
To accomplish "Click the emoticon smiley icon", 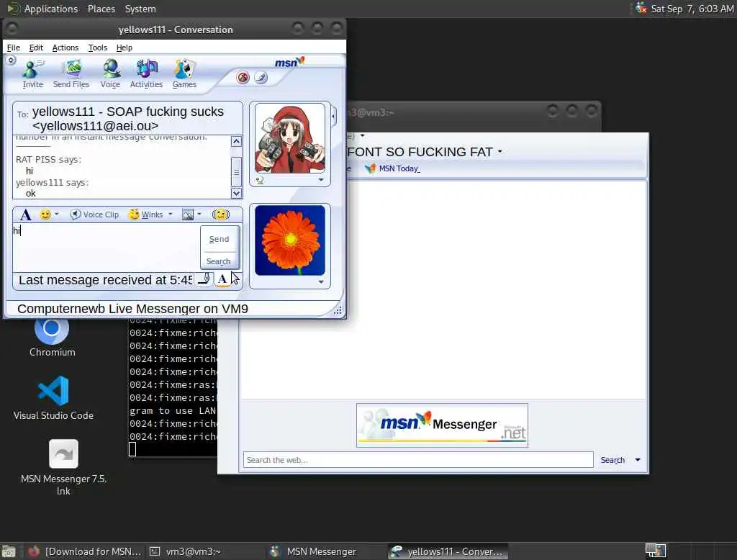I will coord(45,214).
